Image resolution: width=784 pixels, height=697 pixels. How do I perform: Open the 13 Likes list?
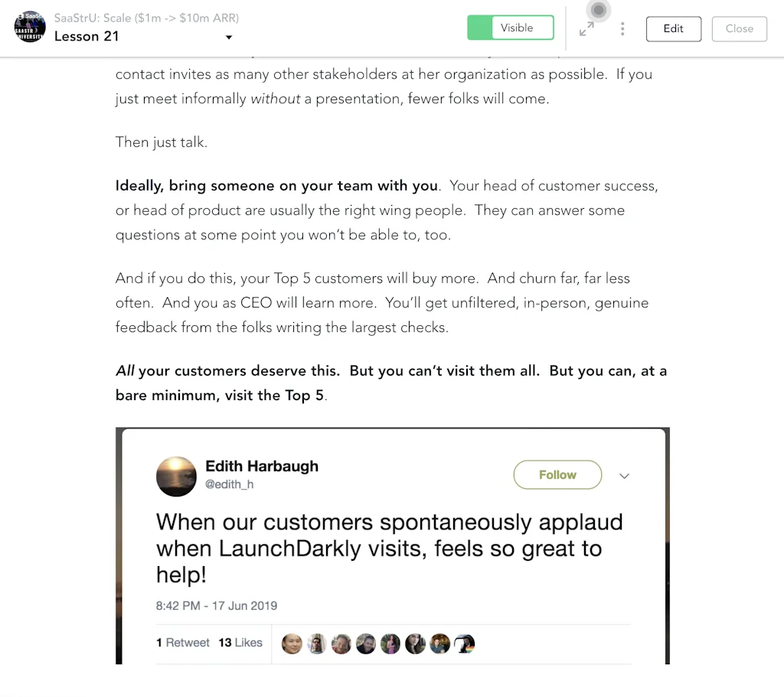click(x=240, y=643)
